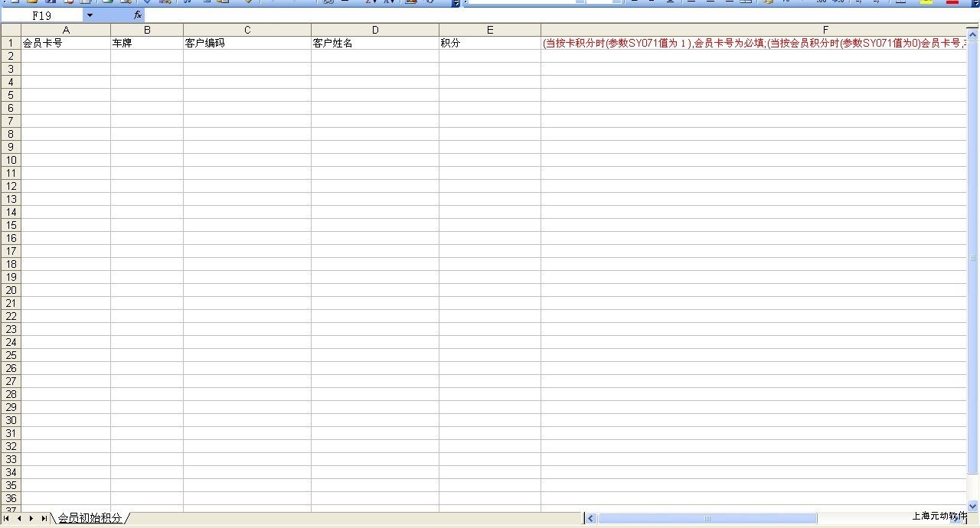This screenshot has width=980, height=528.
Task: Jump to last sheet with tab navigation arrow
Action: (44, 519)
